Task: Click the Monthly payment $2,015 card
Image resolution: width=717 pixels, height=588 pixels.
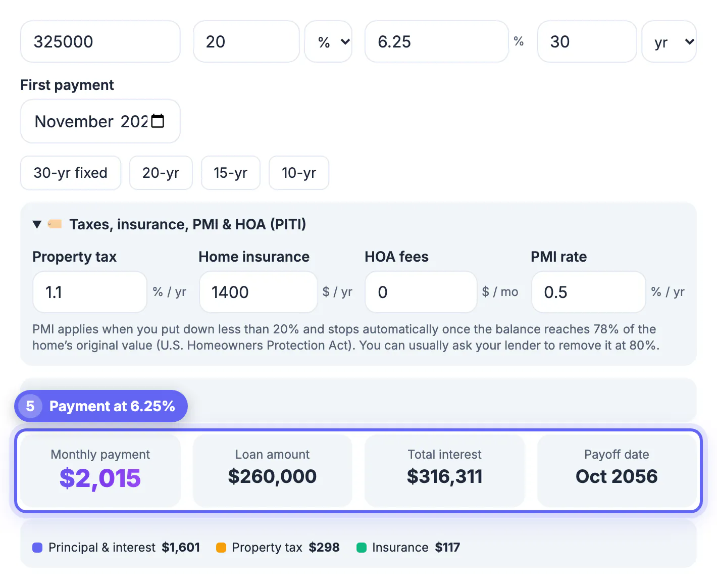Action: pos(100,470)
